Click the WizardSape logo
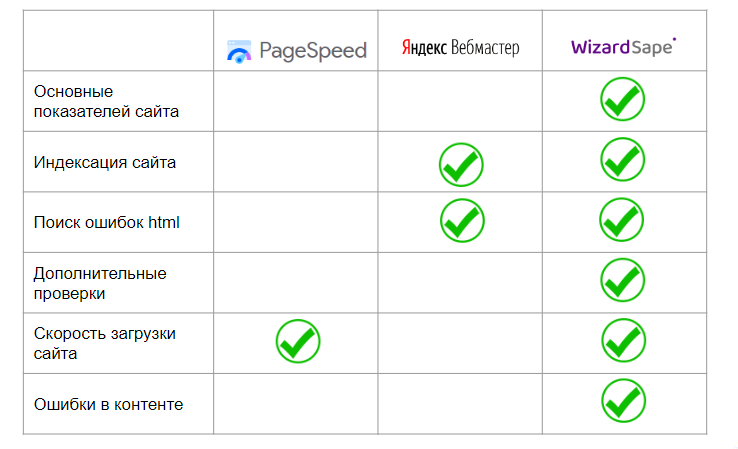This screenshot has width=738, height=449. 624,47
